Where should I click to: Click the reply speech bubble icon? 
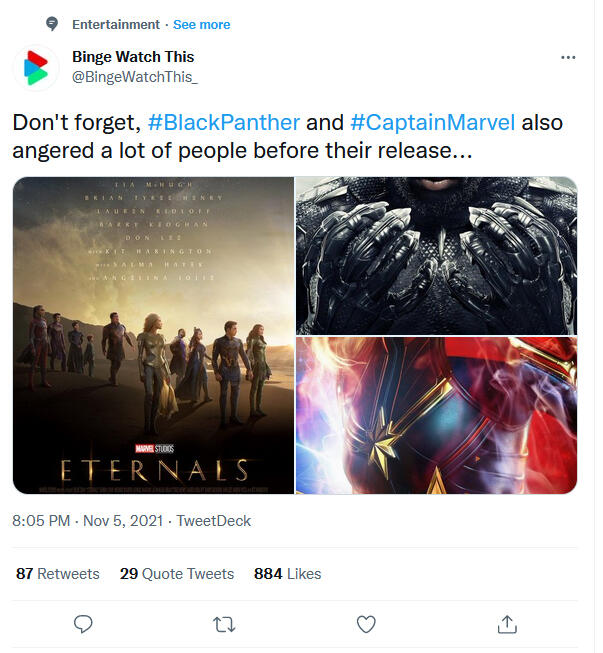point(84,624)
